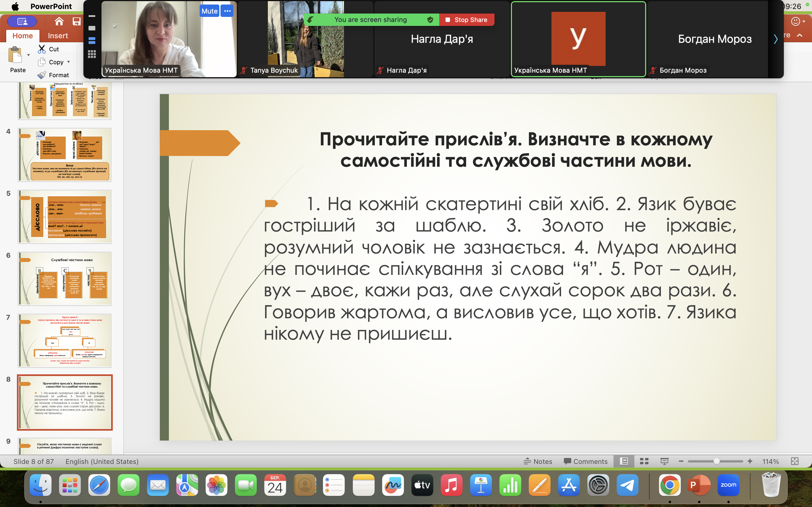Open the Home ribbon tab
The width and height of the screenshot is (812, 507).
click(x=23, y=35)
